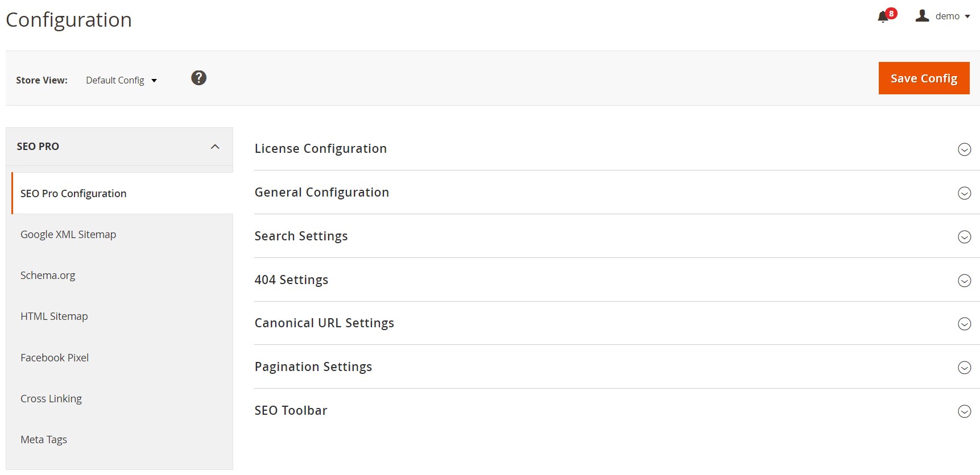Screen dimensions: 980x475
Task: Click the Search Settings heading
Action: 301,236
